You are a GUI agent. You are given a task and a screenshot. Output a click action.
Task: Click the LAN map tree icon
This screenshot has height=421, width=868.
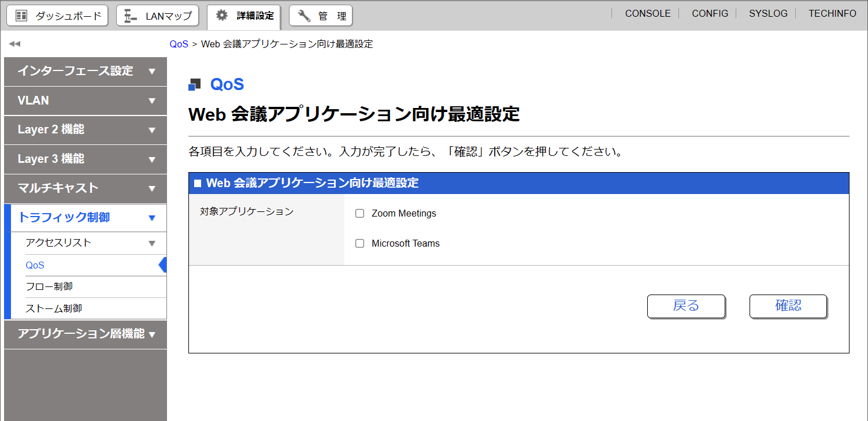click(131, 16)
